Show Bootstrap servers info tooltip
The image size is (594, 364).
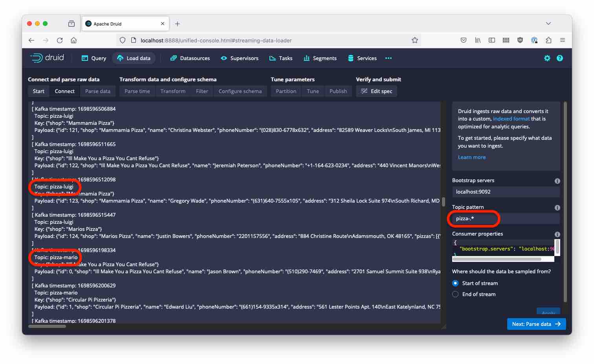coord(557,181)
